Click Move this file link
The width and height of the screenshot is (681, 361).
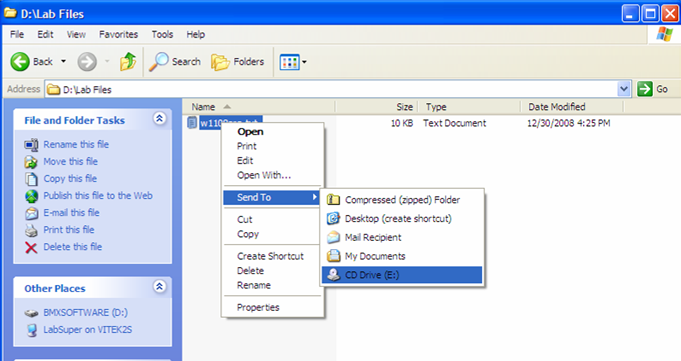pyautogui.click(x=70, y=162)
